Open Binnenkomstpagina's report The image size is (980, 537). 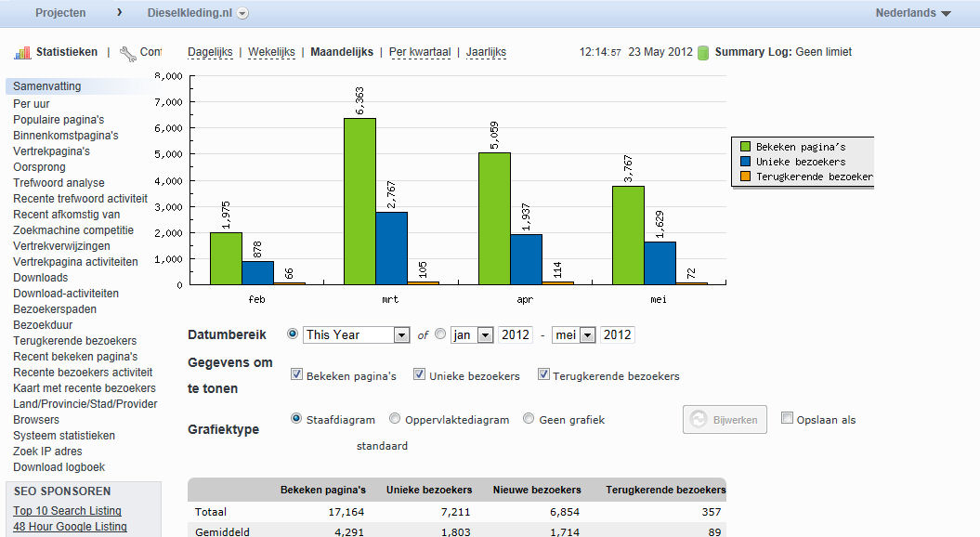pos(66,135)
